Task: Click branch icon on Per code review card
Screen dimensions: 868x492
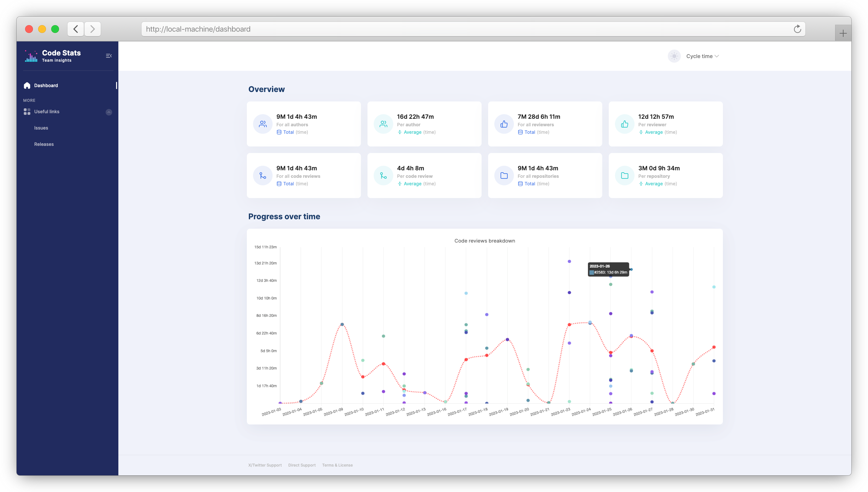Action: [383, 176]
